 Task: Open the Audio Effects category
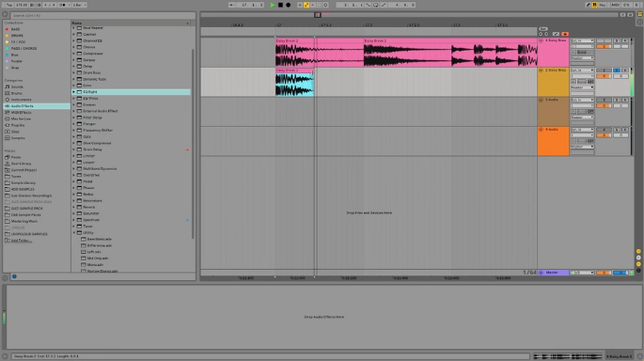click(x=22, y=106)
